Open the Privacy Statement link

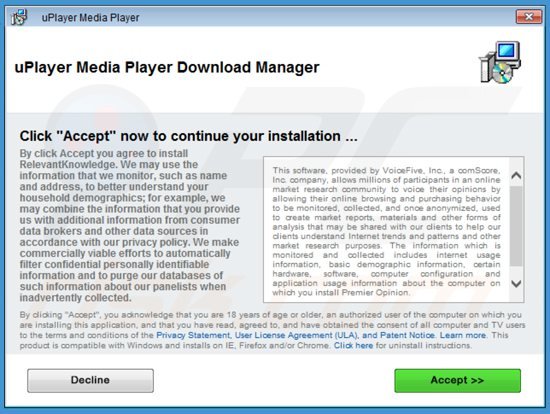point(193,335)
